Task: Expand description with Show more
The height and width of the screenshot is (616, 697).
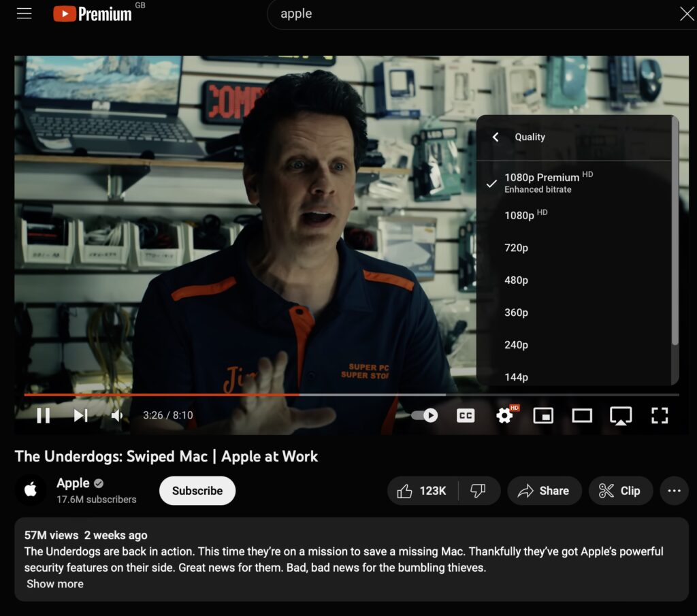Action: (x=54, y=583)
